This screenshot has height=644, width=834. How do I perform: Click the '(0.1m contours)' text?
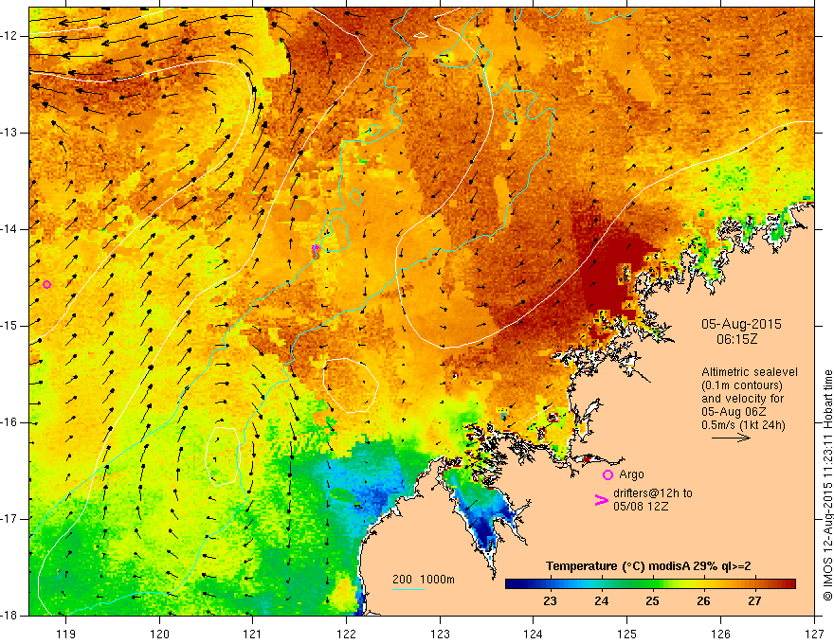pyautogui.click(x=742, y=385)
